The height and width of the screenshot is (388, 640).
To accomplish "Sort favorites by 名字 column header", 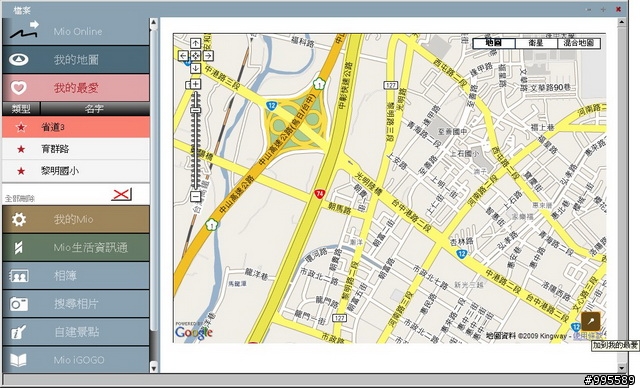I will 95,109.
